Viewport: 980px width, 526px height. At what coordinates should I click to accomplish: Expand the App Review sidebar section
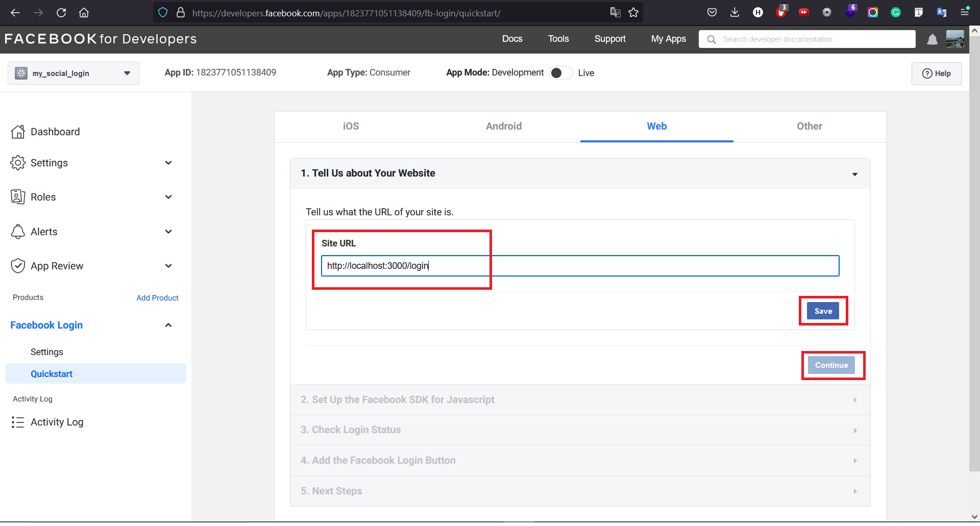[x=168, y=266]
